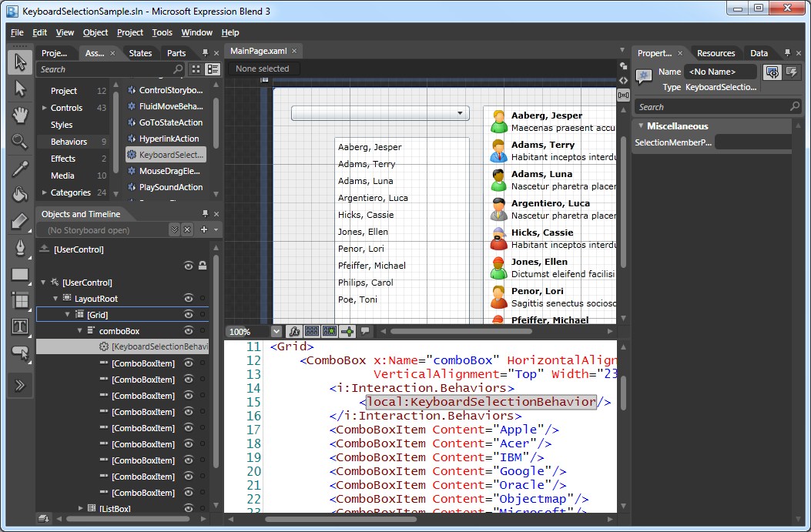Expand the ListBox in Objects and Timeline
The height and width of the screenshot is (532, 811).
click(81, 508)
